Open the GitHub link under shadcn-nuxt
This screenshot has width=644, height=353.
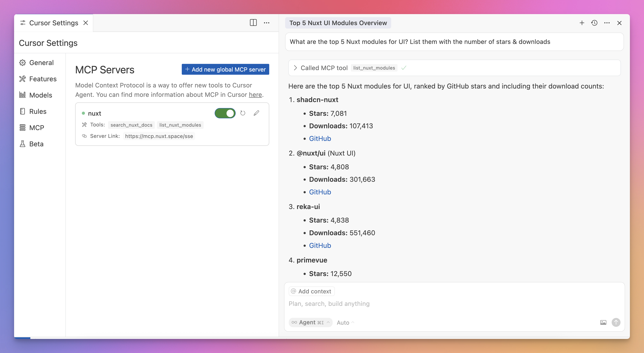point(320,139)
